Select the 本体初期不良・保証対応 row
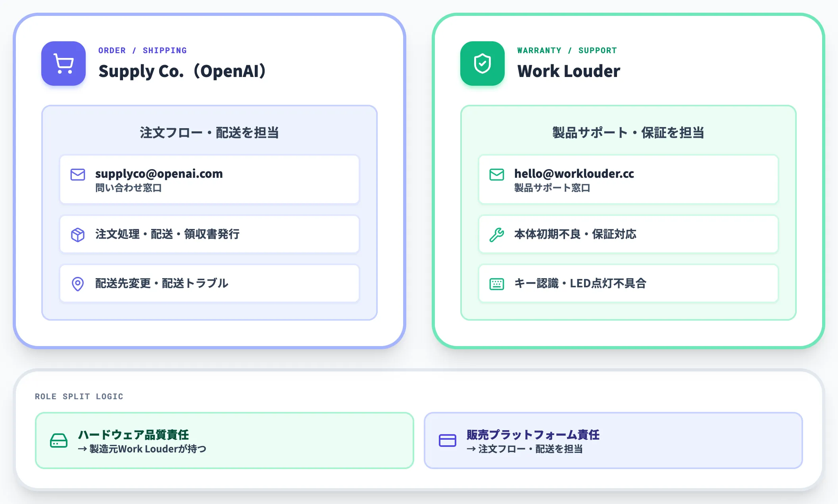 [628, 234]
